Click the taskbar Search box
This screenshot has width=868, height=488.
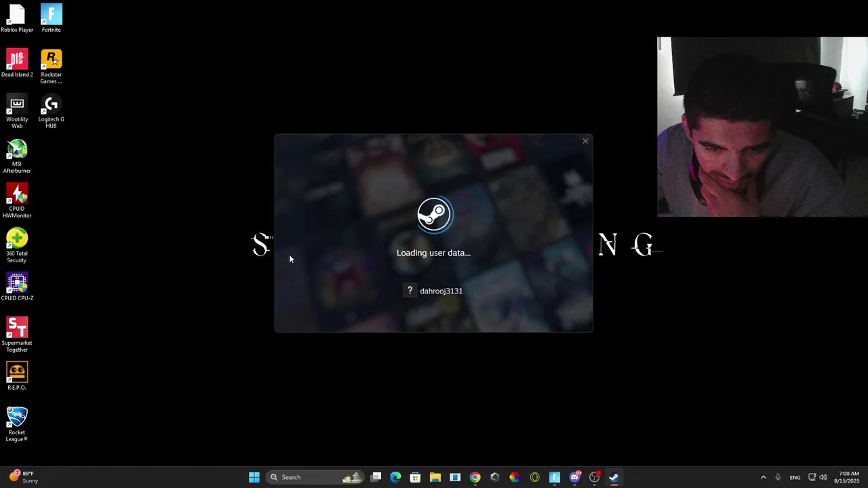click(x=315, y=477)
